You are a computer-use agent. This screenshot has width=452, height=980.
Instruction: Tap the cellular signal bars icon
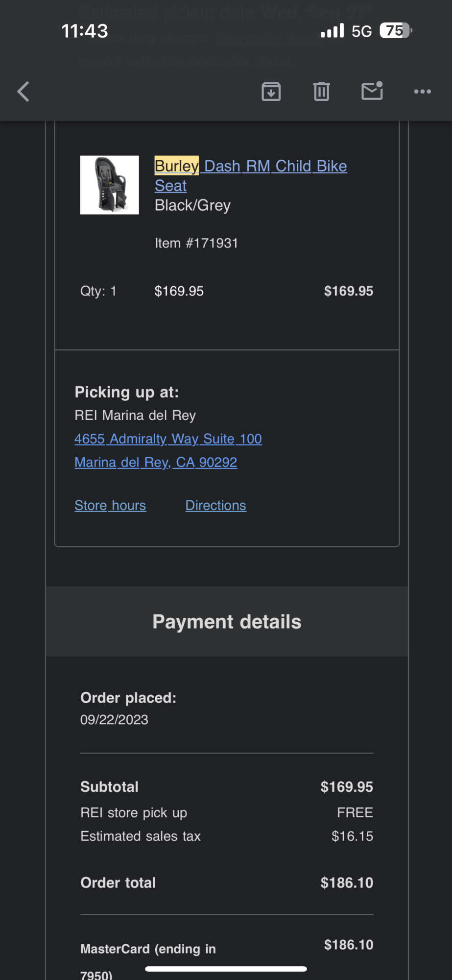point(332,31)
